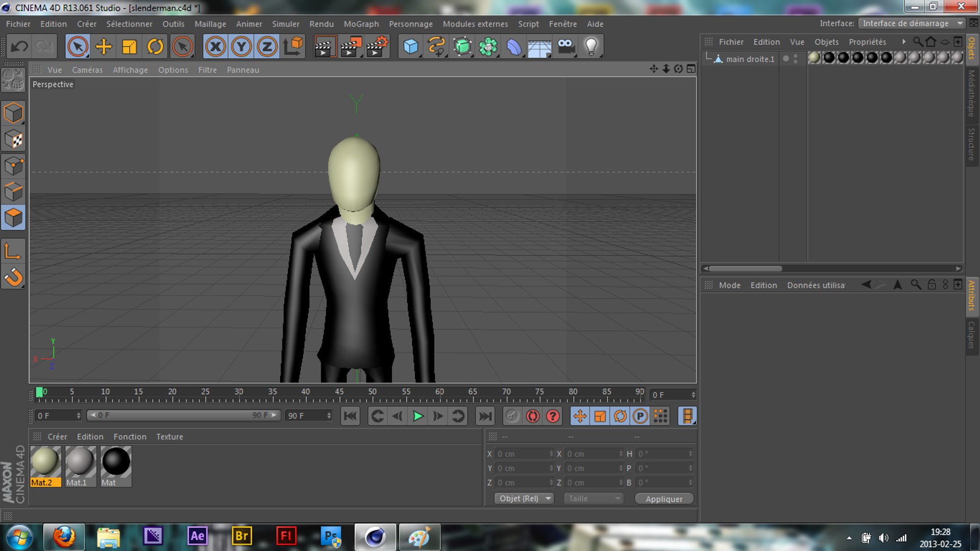Select main droite.1 object in Object Manager
This screenshot has width=980, height=551.
(x=750, y=59)
